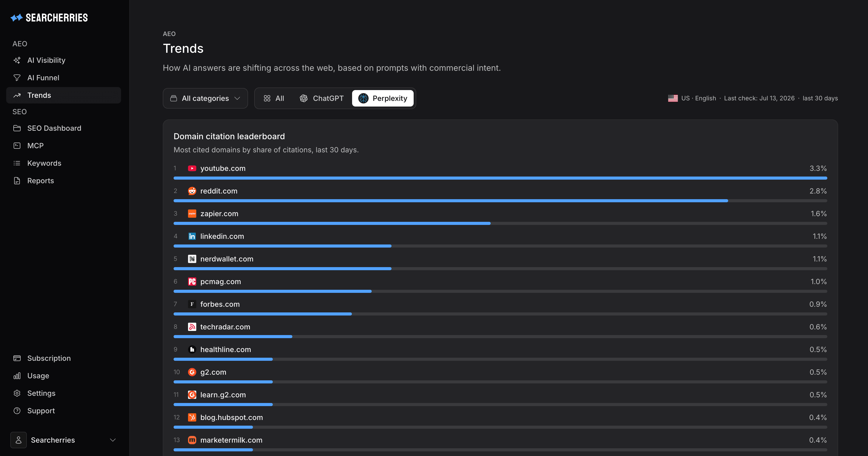Click the Usage bar chart icon

(17, 375)
